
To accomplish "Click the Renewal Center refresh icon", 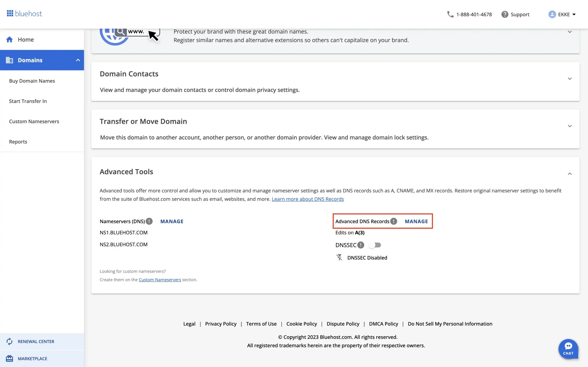I will pyautogui.click(x=9, y=341).
